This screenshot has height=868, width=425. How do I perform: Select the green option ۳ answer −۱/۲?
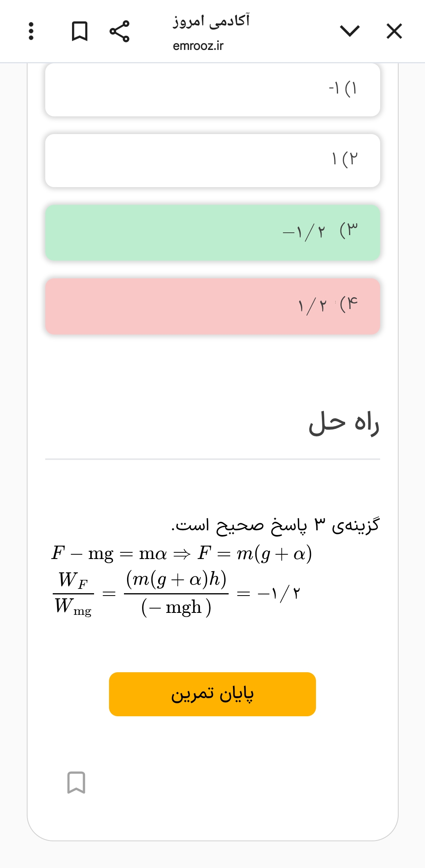(x=213, y=232)
